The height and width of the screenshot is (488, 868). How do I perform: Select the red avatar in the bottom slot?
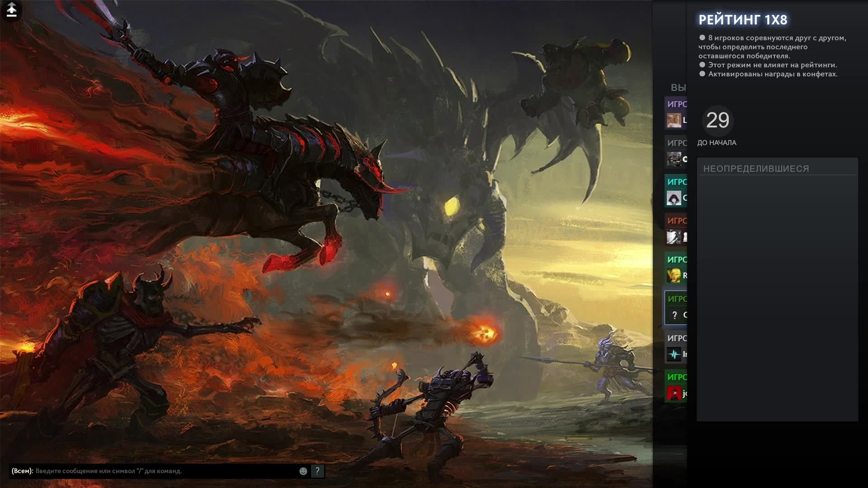coord(674,393)
